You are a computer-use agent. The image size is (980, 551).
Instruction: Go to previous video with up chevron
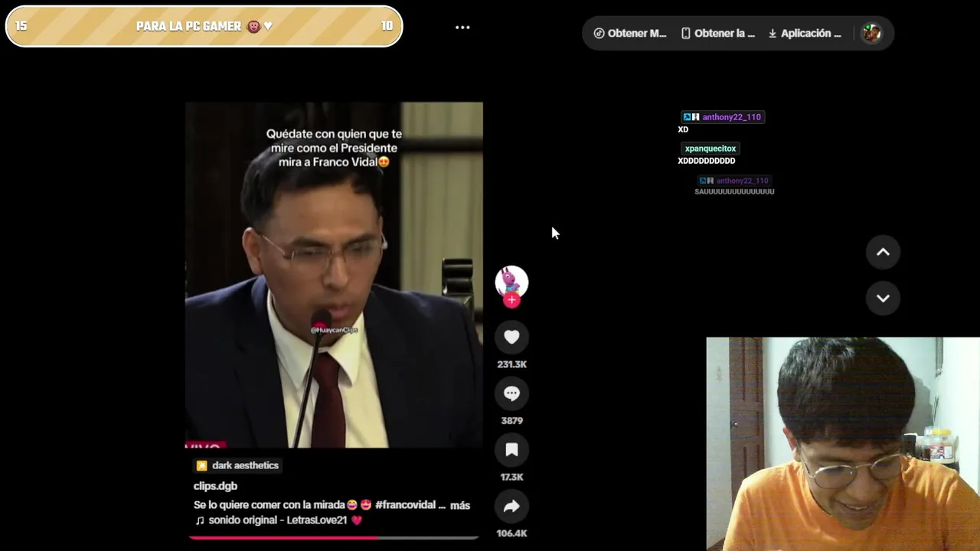883,252
